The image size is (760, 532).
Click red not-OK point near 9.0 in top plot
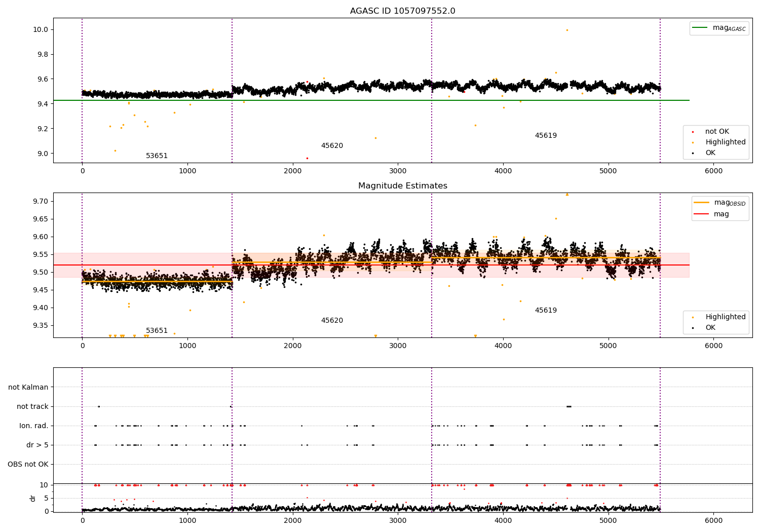tap(307, 158)
